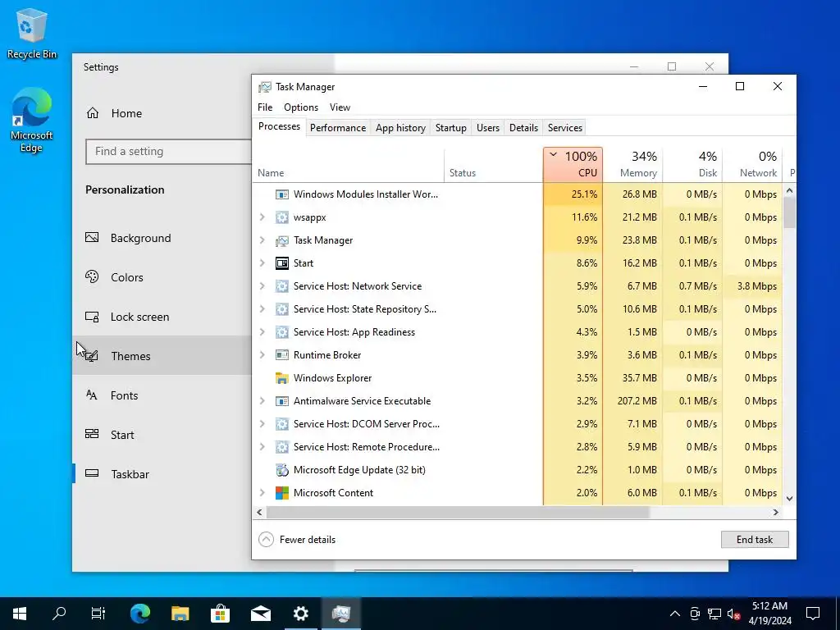Image resolution: width=840 pixels, height=630 pixels.
Task: Click Microsoft Edge Update process icon
Action: (x=282, y=470)
